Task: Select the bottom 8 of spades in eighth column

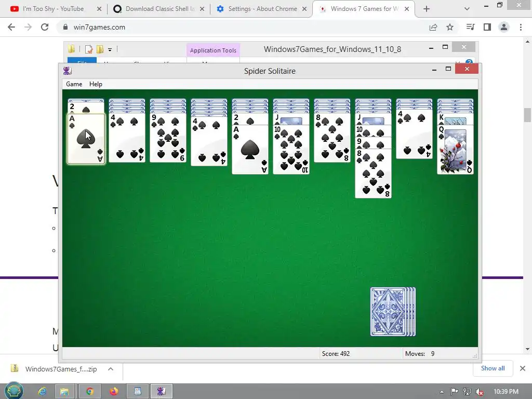Action: [373, 173]
